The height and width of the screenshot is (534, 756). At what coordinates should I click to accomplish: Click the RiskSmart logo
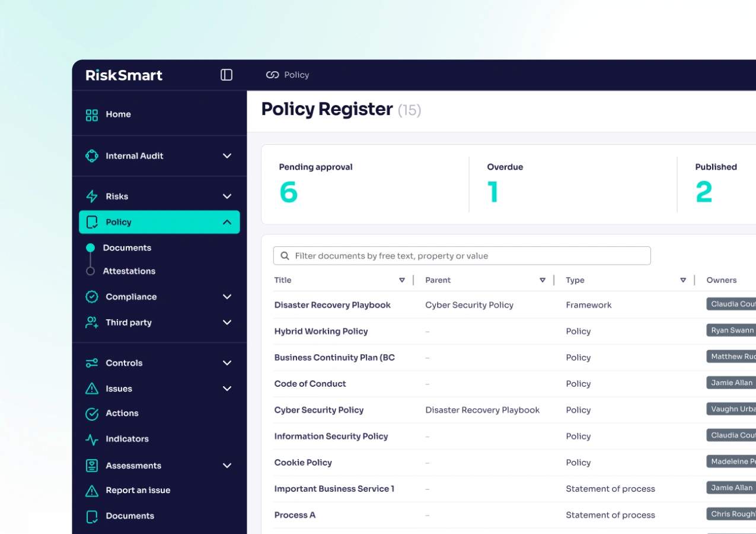(x=124, y=75)
